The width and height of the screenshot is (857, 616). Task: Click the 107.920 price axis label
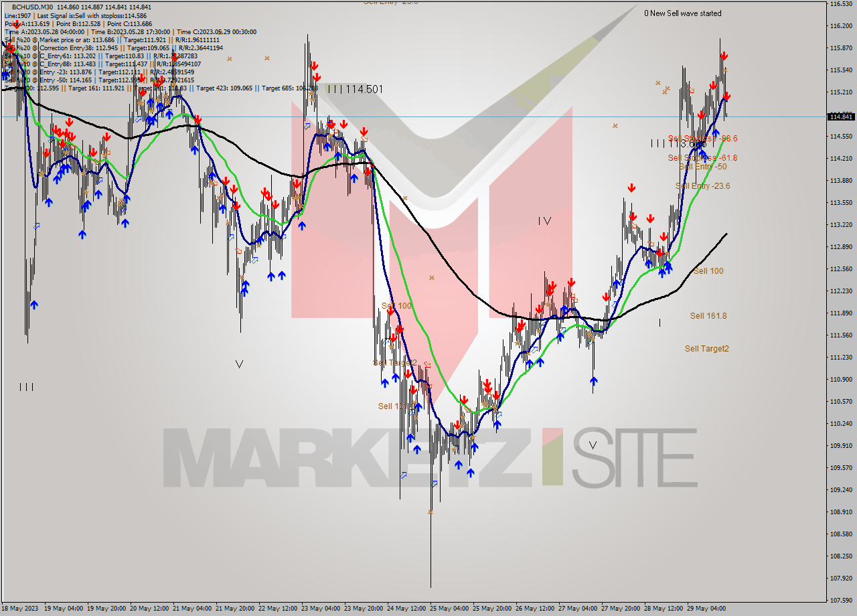(841, 579)
